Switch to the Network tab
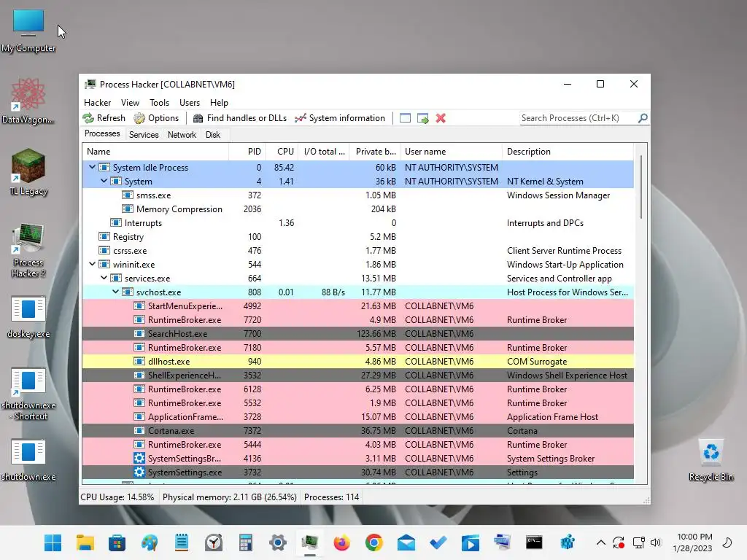The width and height of the screenshot is (747, 560). pos(182,135)
